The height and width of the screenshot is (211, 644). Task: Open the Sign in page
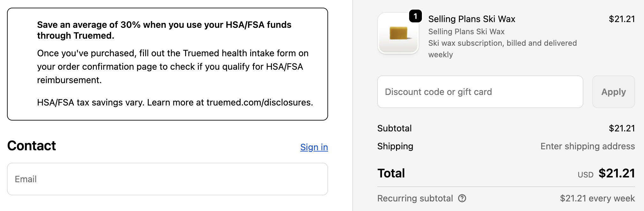tap(314, 147)
